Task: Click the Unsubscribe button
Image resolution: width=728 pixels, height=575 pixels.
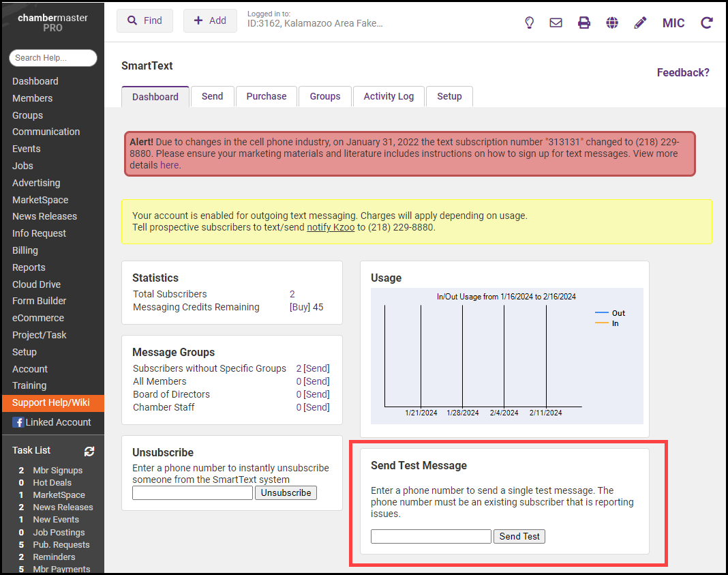Action: pyautogui.click(x=286, y=492)
